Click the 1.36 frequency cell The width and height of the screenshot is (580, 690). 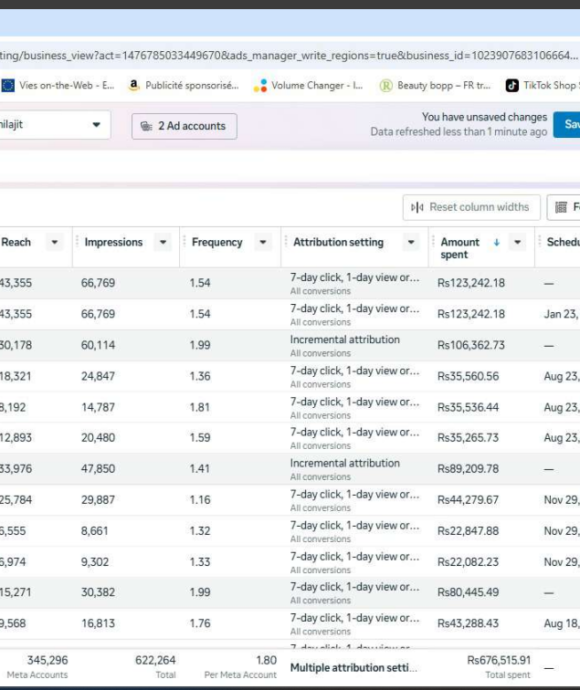coord(200,377)
